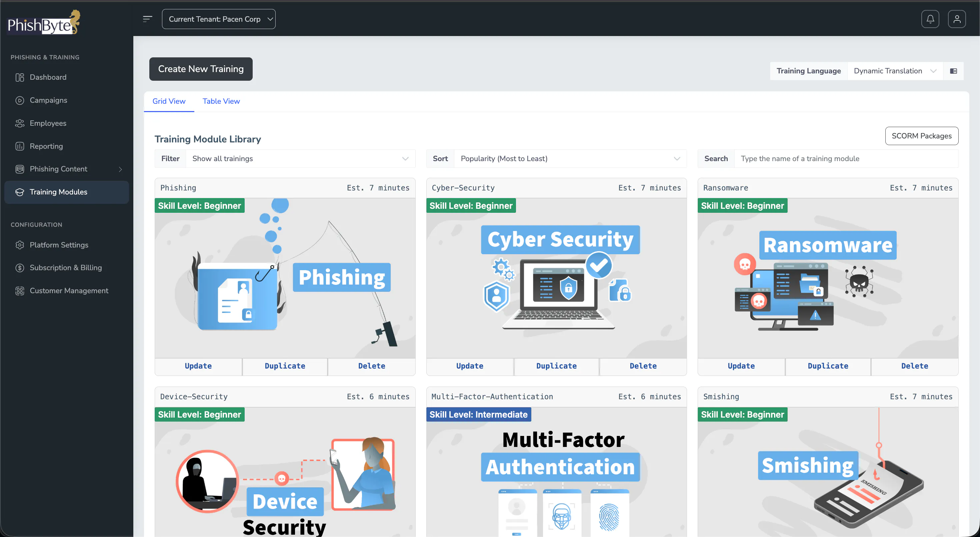
Task: Click the Skill Level: Intermediate badge
Action: tap(479, 415)
